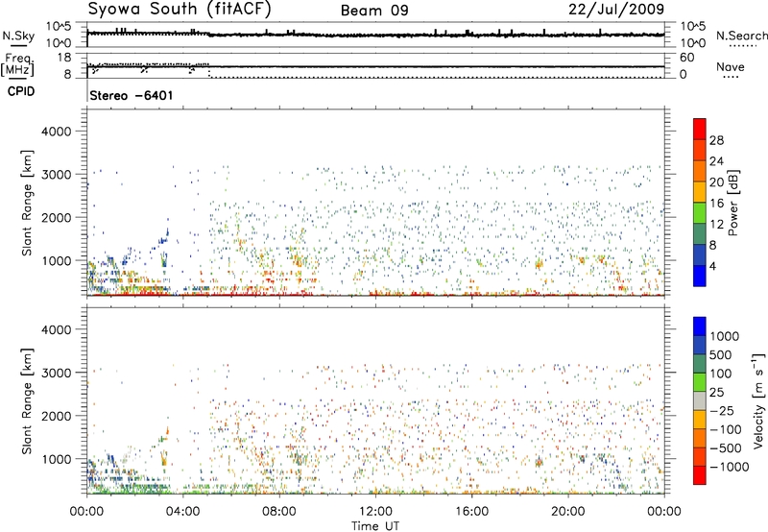Image resolution: width=768 pixels, height=532 pixels.
Task: Click the '4' power colorbar tick label
Action: click(x=712, y=267)
